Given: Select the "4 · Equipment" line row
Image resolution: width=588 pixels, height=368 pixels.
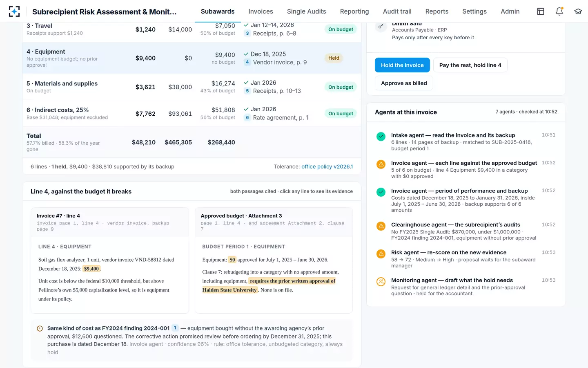Looking at the screenshot, I should (x=192, y=58).
